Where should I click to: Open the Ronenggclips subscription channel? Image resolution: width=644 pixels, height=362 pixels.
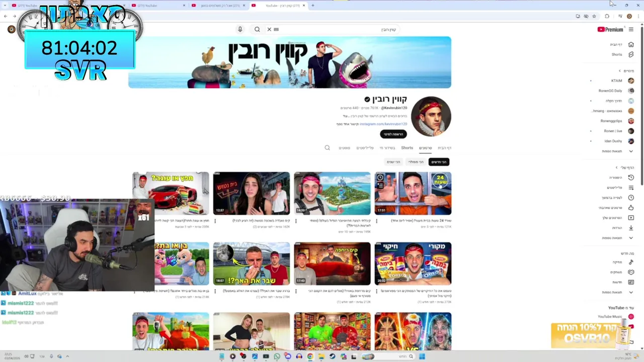[616, 121]
